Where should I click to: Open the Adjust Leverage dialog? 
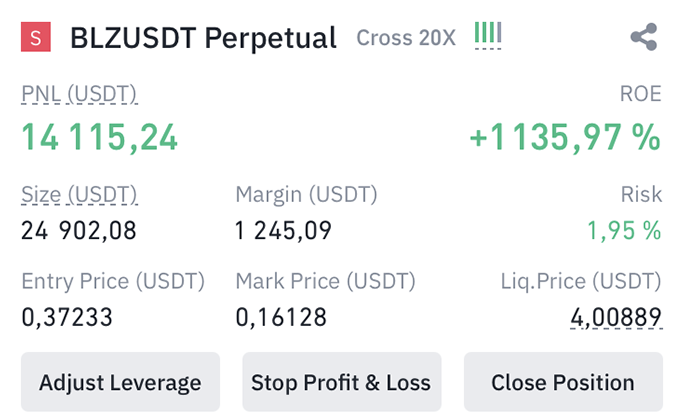click(120, 382)
